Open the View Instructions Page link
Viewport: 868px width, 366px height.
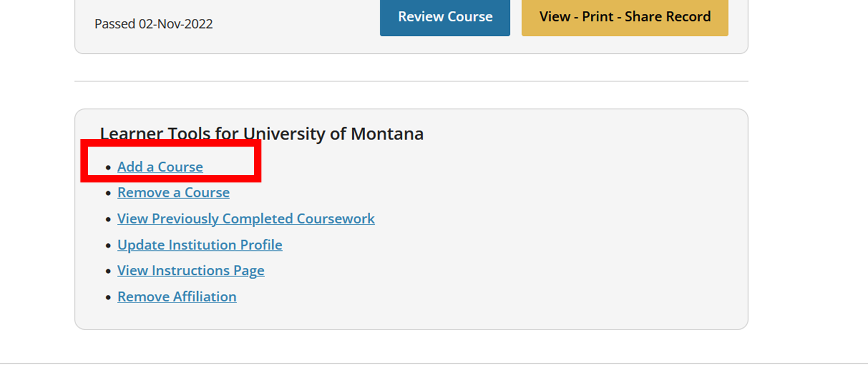point(190,270)
